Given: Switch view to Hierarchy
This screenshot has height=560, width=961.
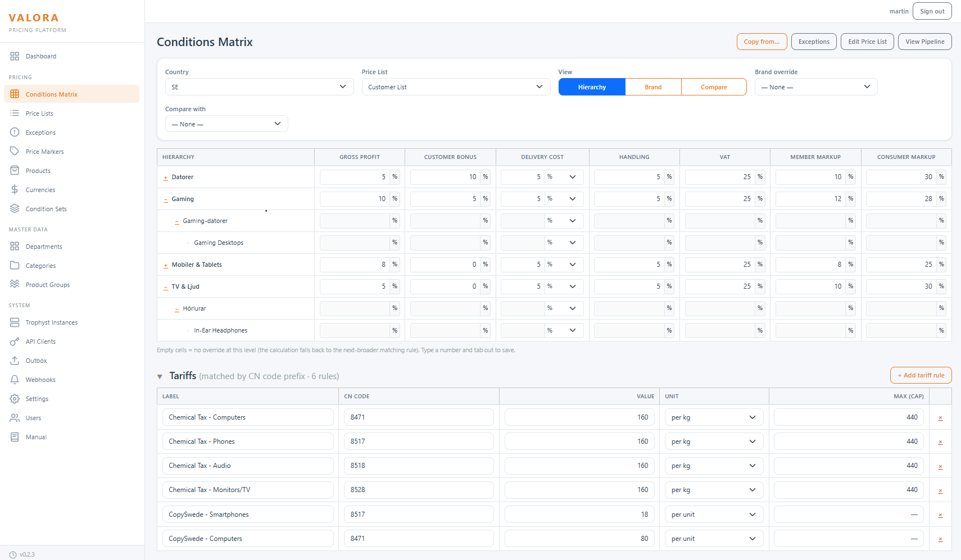Looking at the screenshot, I should [x=592, y=87].
